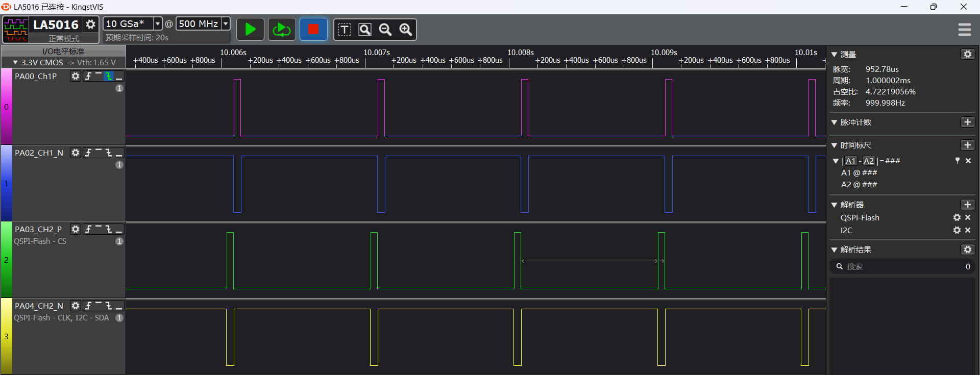The width and height of the screenshot is (980, 375).
Task: Toggle falling-edge trigger on PA00_Ch1P
Action: [109, 76]
